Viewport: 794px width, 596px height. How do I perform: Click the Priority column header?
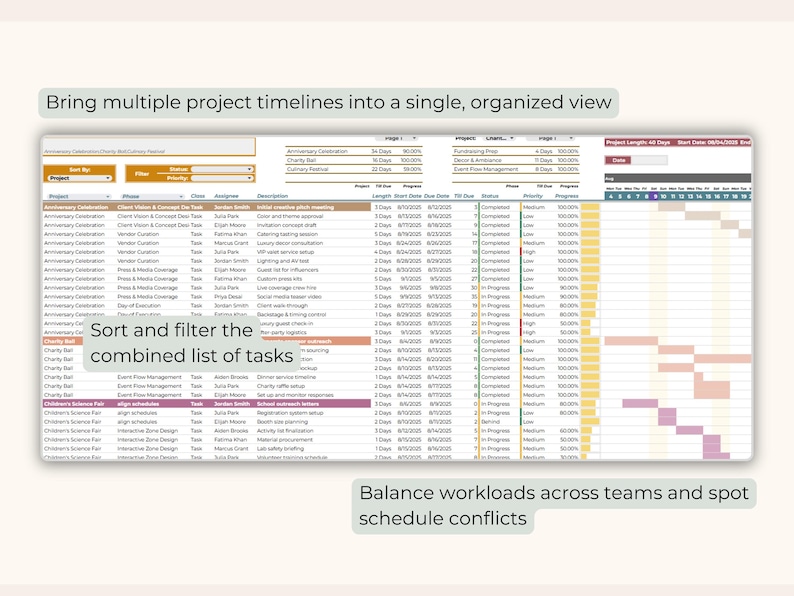click(533, 196)
